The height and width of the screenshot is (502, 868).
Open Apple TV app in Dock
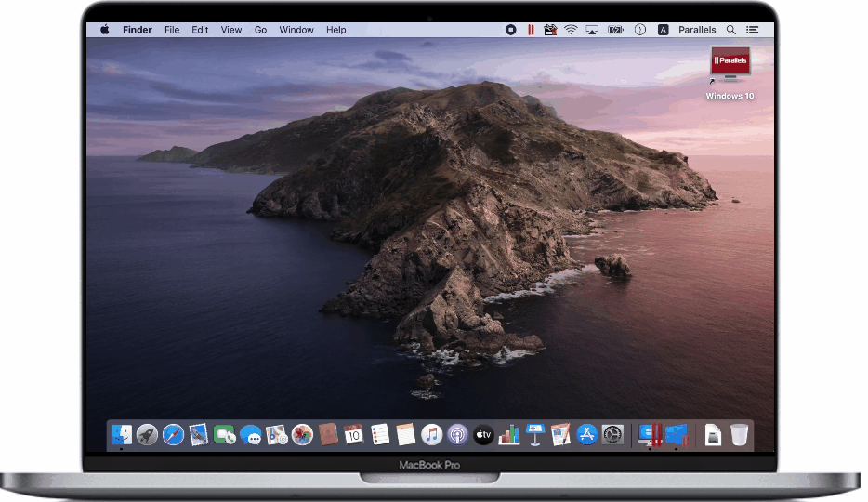[x=483, y=435]
